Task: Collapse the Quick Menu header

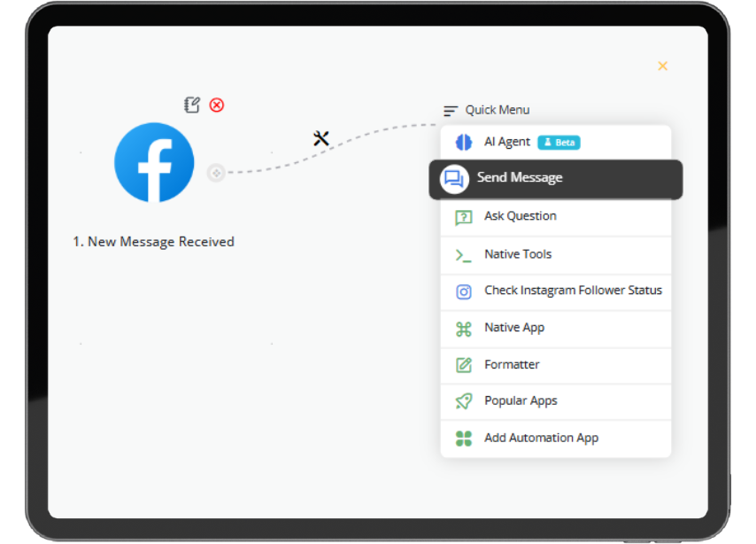Action: (x=487, y=110)
